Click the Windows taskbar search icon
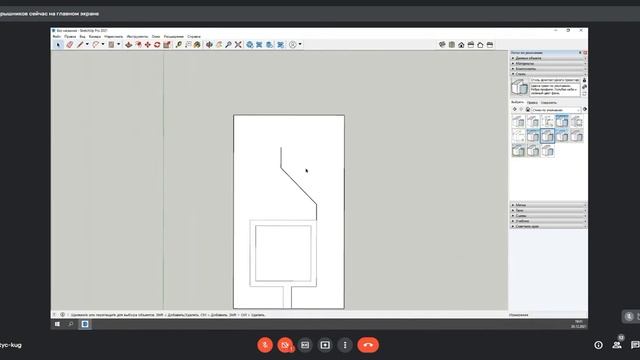 click(x=71, y=324)
